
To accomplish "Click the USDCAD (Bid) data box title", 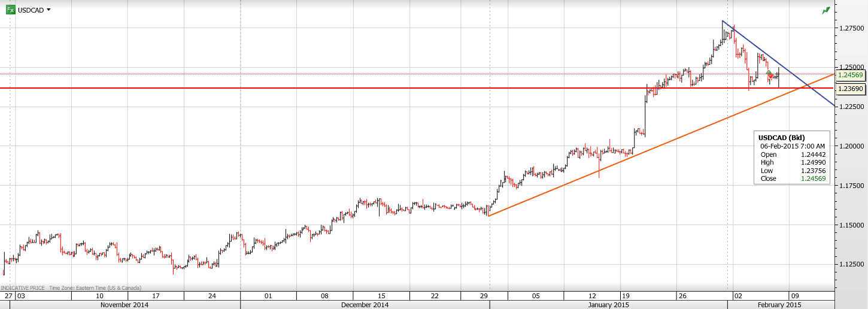I will pos(781,138).
